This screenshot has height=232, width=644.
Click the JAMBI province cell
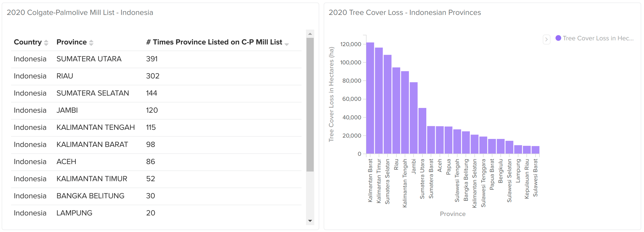(67, 110)
